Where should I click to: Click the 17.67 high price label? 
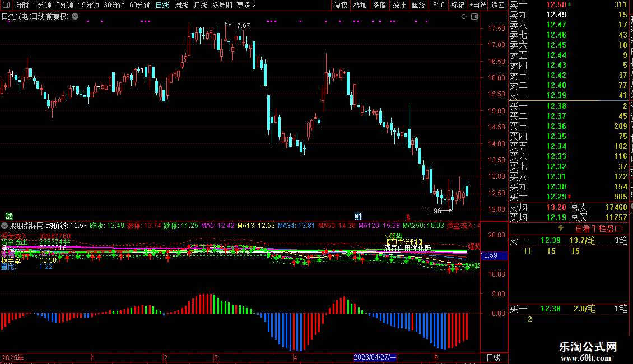(241, 25)
